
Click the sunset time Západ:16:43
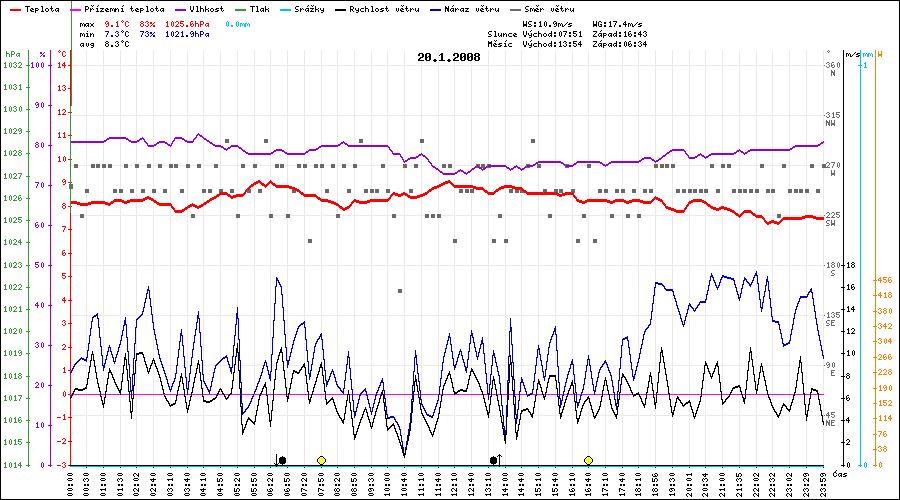pos(620,34)
